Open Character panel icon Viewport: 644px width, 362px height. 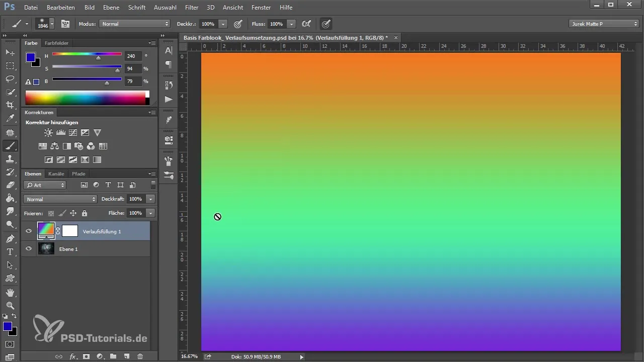coord(169,50)
